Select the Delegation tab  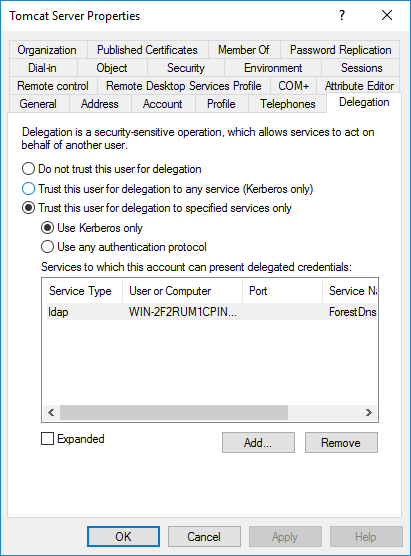tap(364, 102)
